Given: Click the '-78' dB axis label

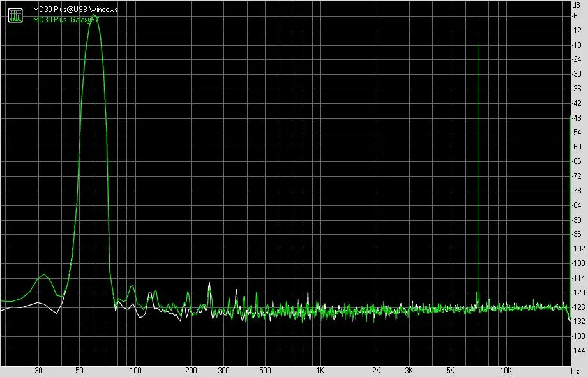Looking at the screenshot, I should (x=577, y=190).
